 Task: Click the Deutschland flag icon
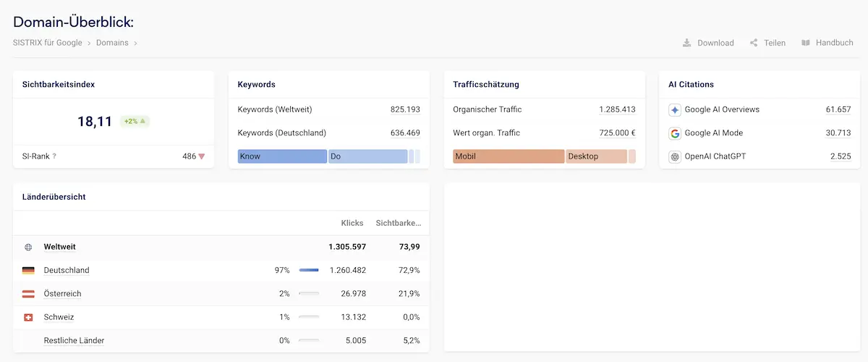(x=28, y=271)
